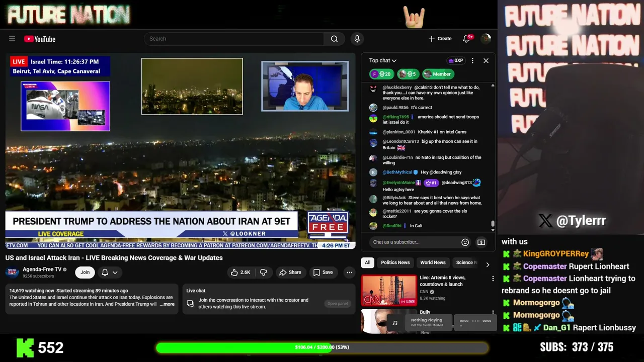Viewport: 644px width, 362px height.
Task: Focus the YouTube search field
Action: 234,39
